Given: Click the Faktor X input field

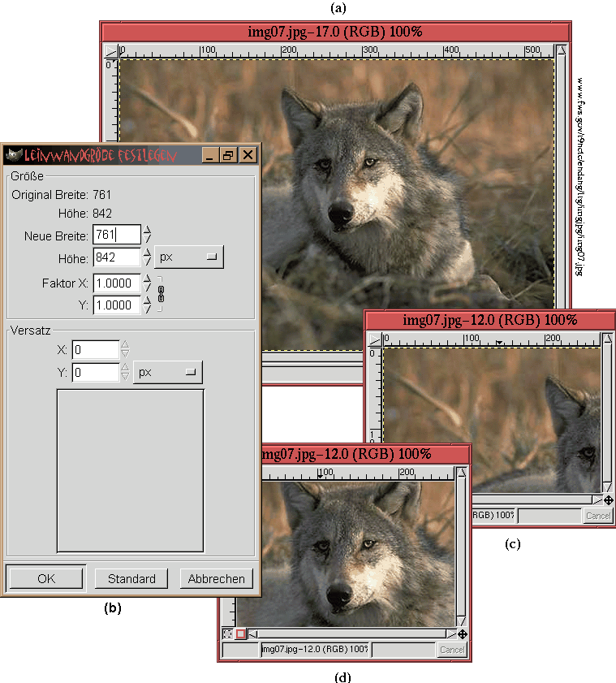Looking at the screenshot, I should [x=117, y=284].
